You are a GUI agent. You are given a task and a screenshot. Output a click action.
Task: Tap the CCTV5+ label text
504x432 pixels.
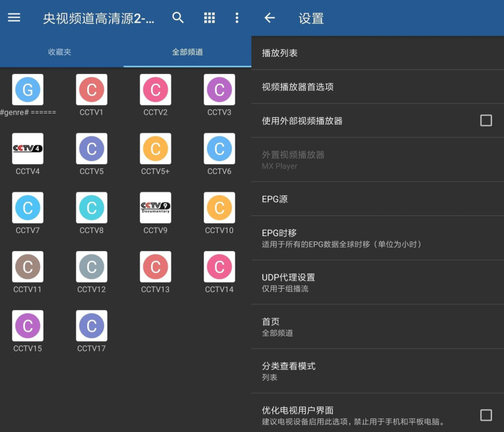click(155, 171)
